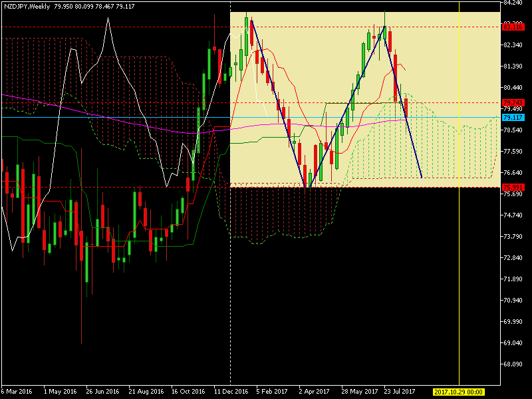Select the red 79.743 price level tag
This screenshot has height=399, width=532.
tap(513, 102)
